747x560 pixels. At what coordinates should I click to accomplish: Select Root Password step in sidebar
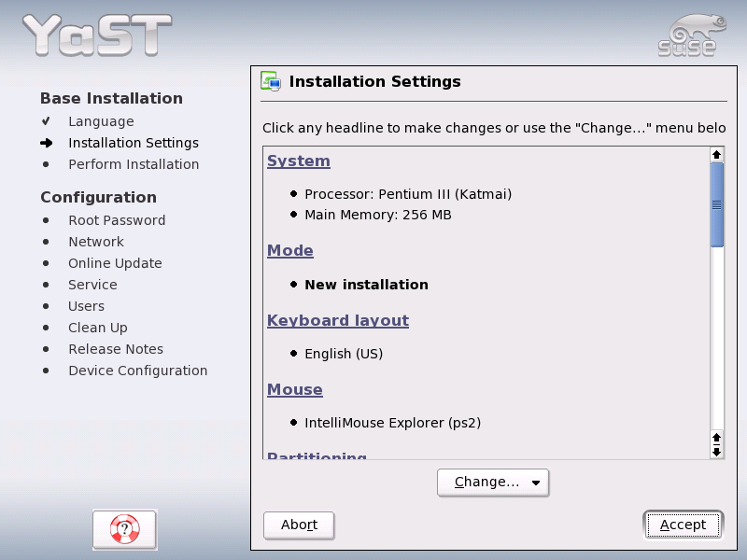coord(117,220)
